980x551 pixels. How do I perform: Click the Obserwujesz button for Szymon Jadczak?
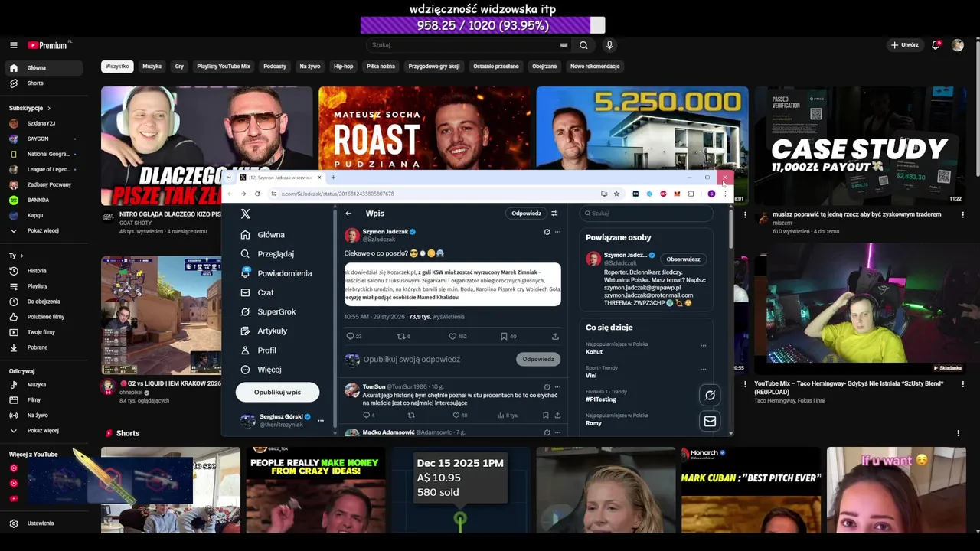(684, 259)
